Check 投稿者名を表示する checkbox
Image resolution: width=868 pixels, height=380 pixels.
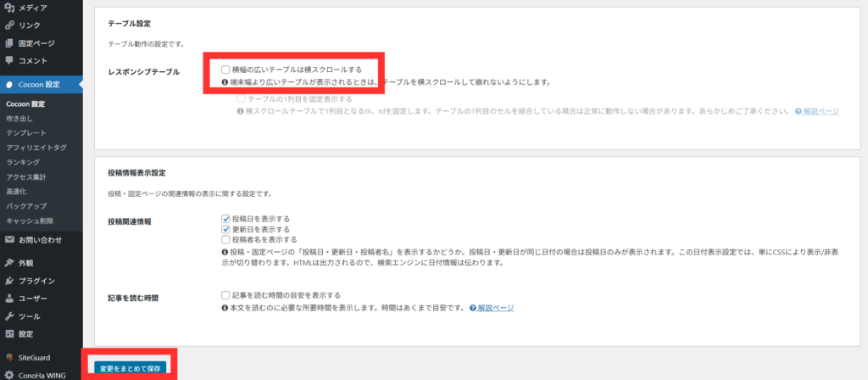(225, 240)
